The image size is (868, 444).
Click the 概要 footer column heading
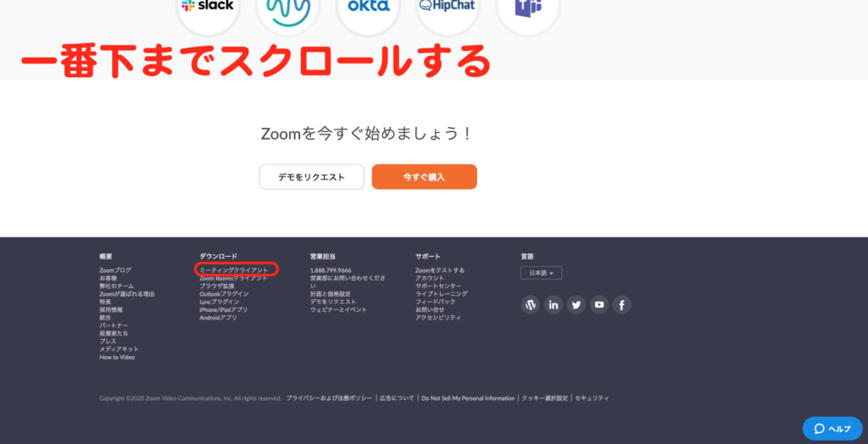[x=106, y=257]
